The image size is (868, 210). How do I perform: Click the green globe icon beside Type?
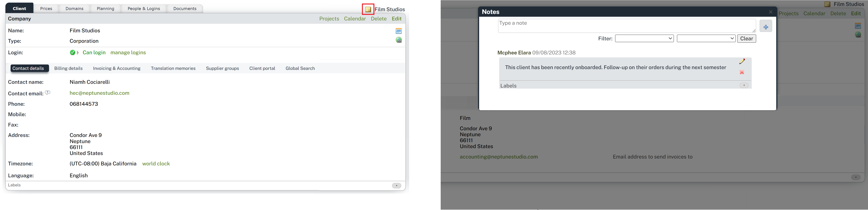399,40
